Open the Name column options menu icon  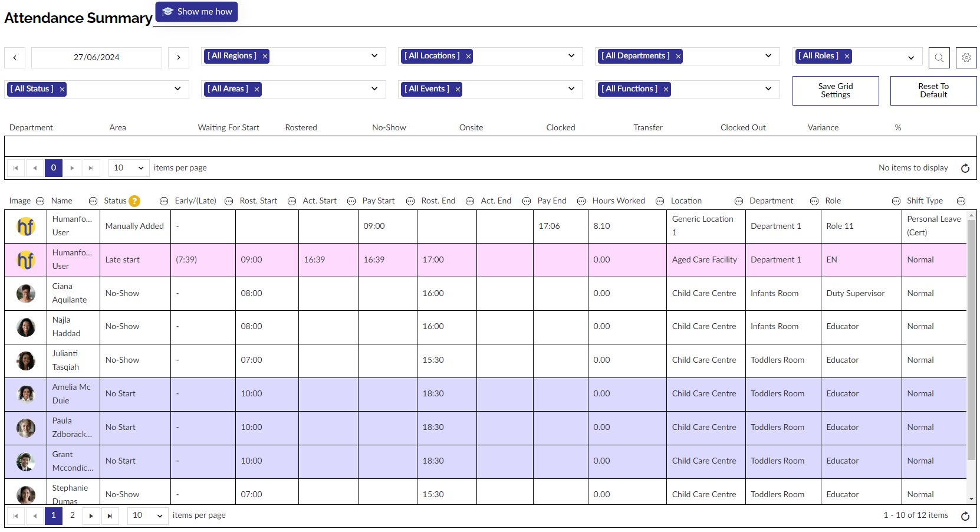click(93, 201)
